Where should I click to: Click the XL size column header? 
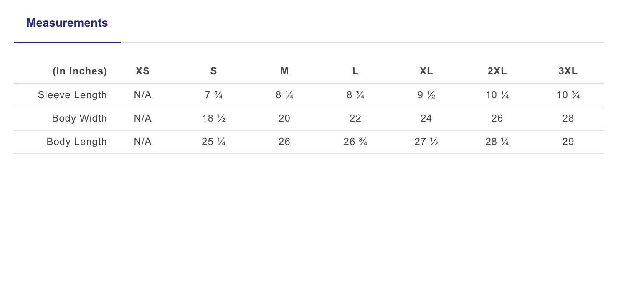tap(426, 71)
